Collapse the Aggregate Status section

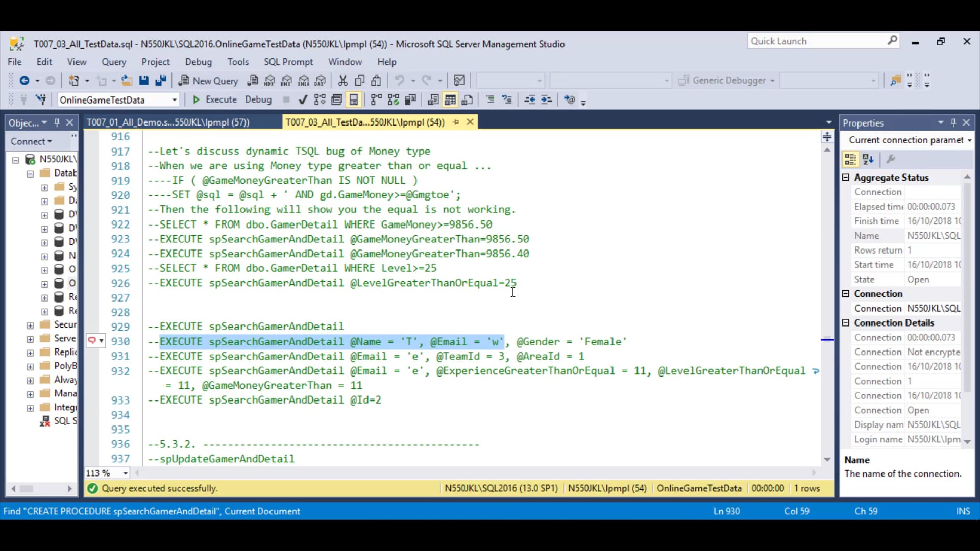(x=846, y=177)
